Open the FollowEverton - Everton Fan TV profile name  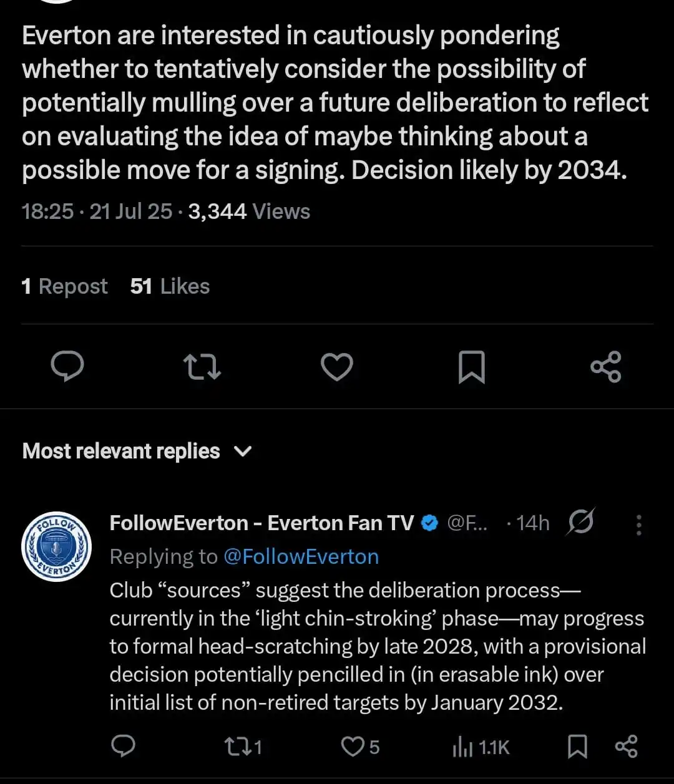tap(261, 523)
